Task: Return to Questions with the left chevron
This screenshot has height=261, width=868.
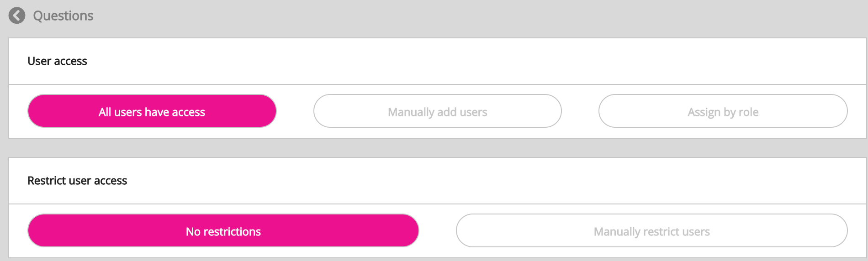Action: tap(17, 16)
